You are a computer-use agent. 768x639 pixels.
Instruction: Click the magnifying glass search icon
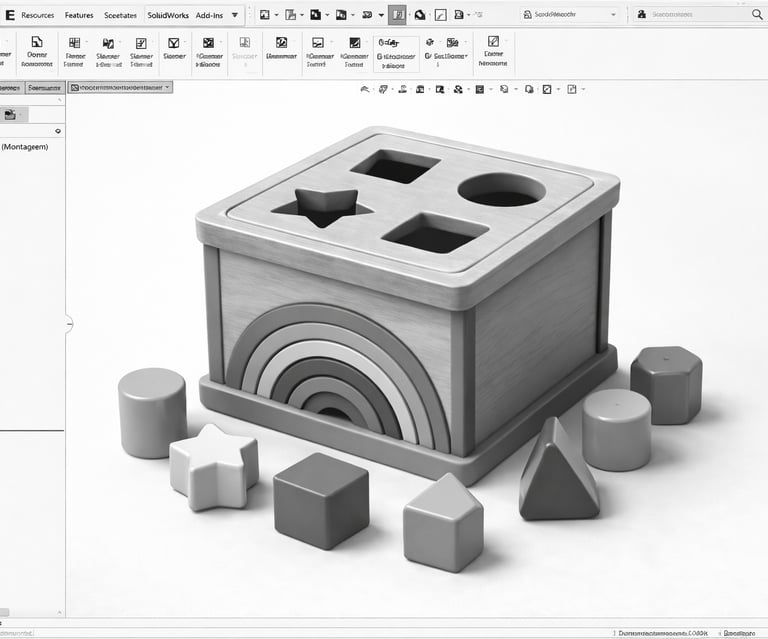coord(757,15)
